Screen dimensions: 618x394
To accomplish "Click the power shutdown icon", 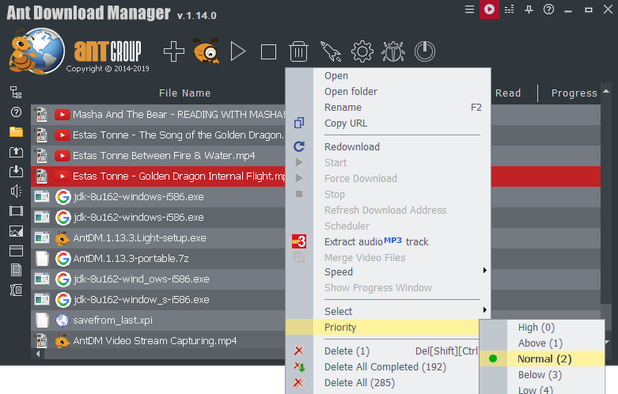I will (x=425, y=52).
